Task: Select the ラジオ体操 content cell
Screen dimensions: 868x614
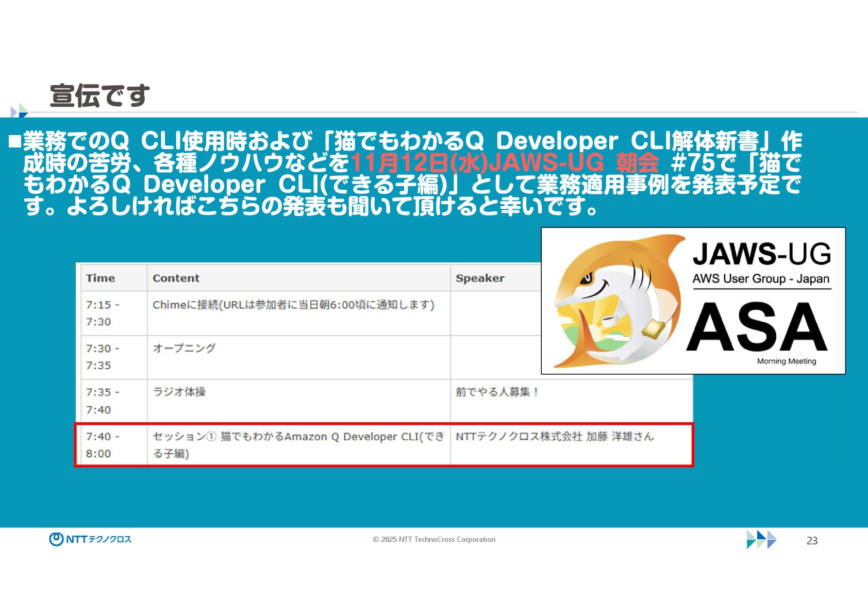Action: tap(299, 401)
